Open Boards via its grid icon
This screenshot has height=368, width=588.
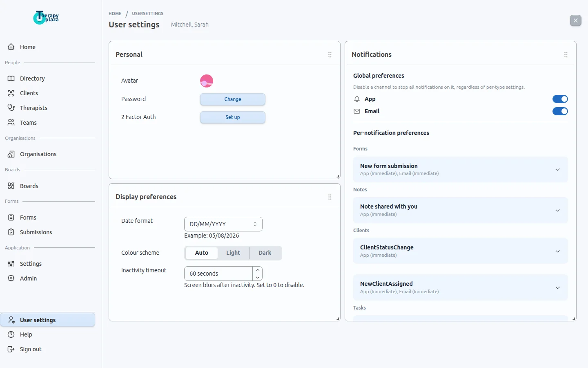pyautogui.click(x=11, y=186)
